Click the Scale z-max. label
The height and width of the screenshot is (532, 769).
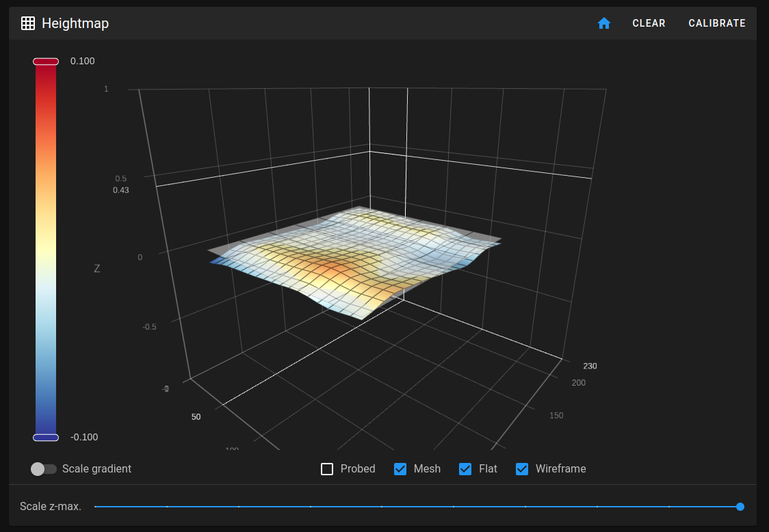coord(51,506)
